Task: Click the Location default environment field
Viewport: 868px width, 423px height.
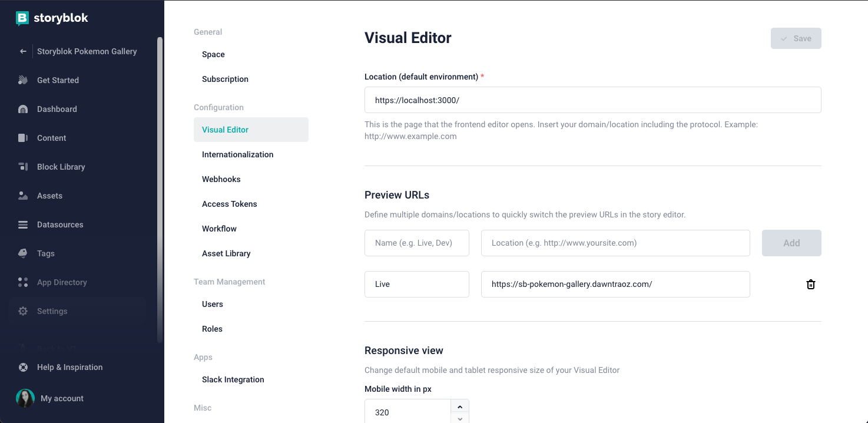Action: tap(592, 100)
